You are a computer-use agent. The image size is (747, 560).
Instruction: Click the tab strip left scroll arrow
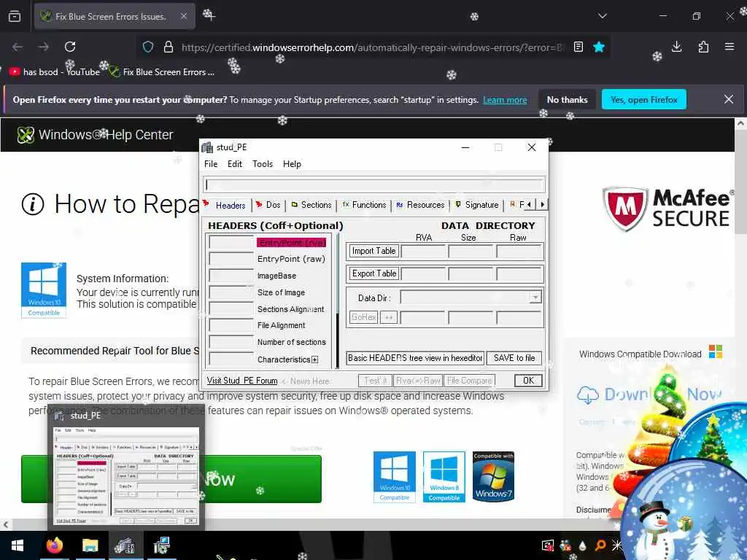tap(530, 205)
